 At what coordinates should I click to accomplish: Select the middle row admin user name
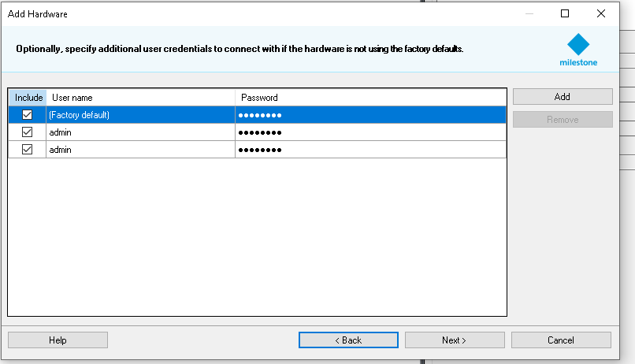(140, 132)
